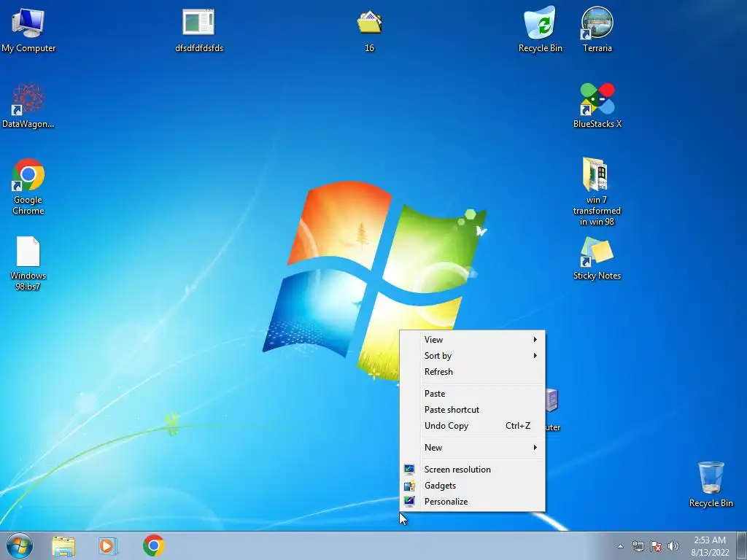Click the Sort by submenu arrow
Viewport: 747px width, 560px height.
pos(535,356)
